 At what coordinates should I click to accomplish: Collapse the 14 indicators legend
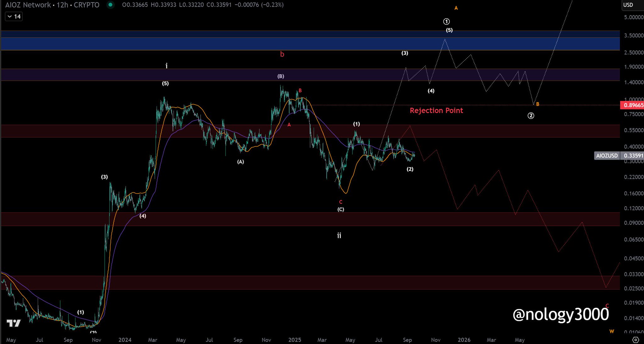click(14, 16)
